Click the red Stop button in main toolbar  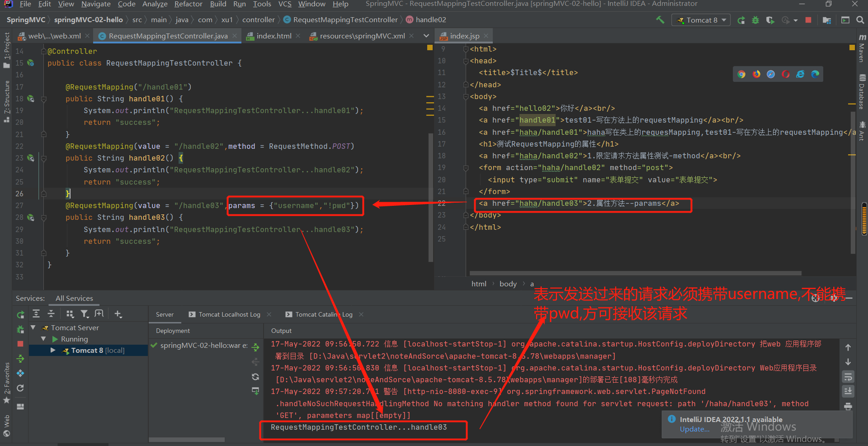tap(808, 20)
